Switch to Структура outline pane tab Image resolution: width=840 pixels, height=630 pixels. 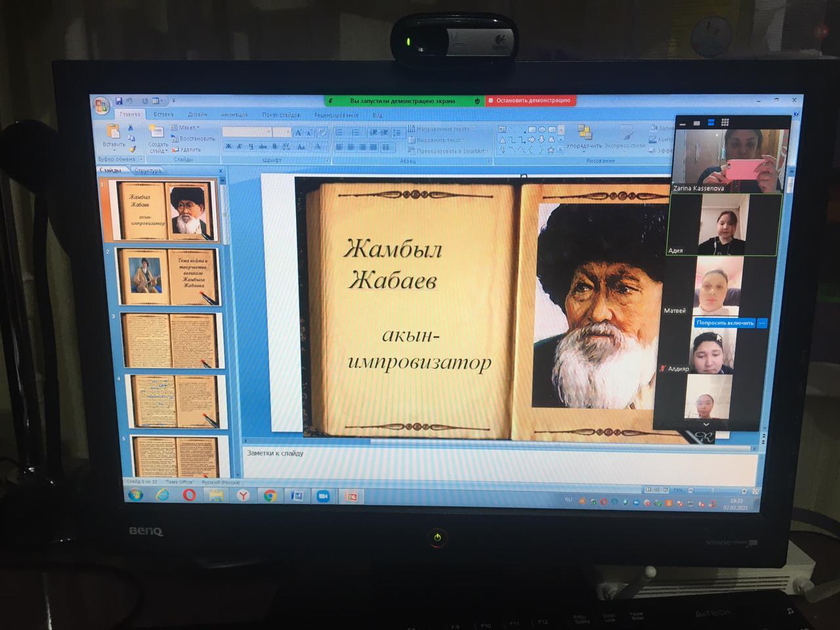point(147,171)
